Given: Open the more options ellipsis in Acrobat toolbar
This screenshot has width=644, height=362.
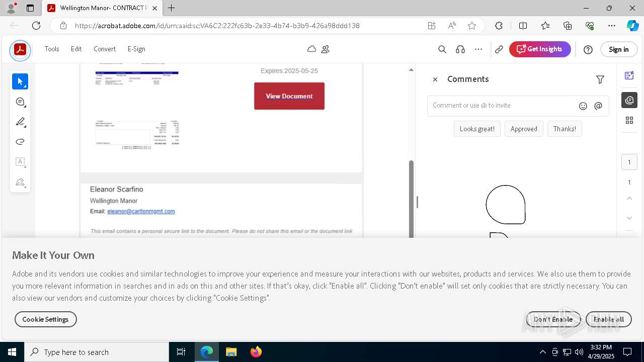Looking at the screenshot, I should [x=478, y=49].
